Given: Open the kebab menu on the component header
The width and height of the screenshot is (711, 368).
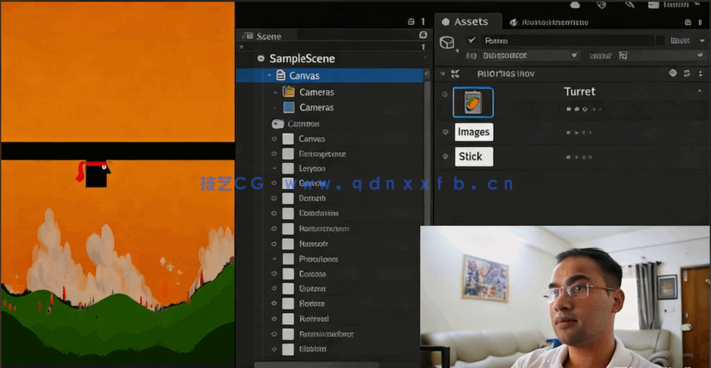Looking at the screenshot, I should click(x=701, y=73).
